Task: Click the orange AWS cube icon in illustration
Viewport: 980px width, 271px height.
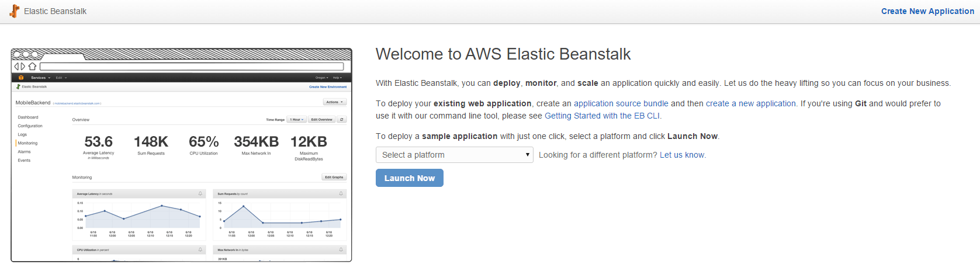Action: [21, 77]
